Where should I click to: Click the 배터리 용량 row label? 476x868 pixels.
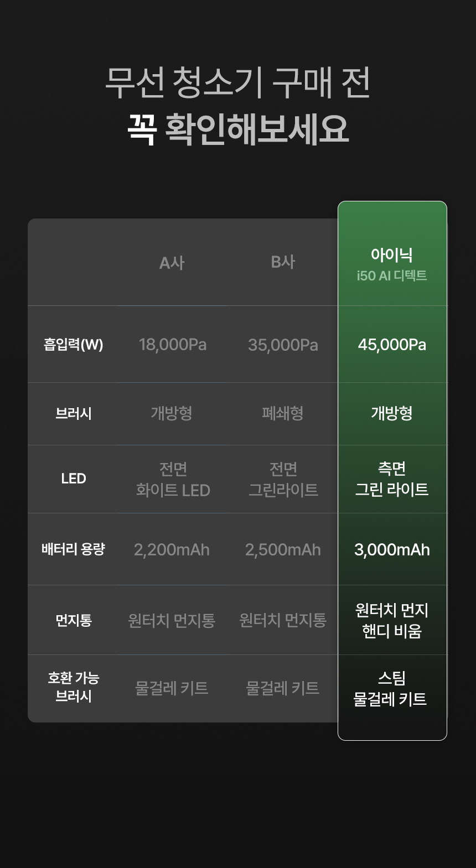[73, 549]
